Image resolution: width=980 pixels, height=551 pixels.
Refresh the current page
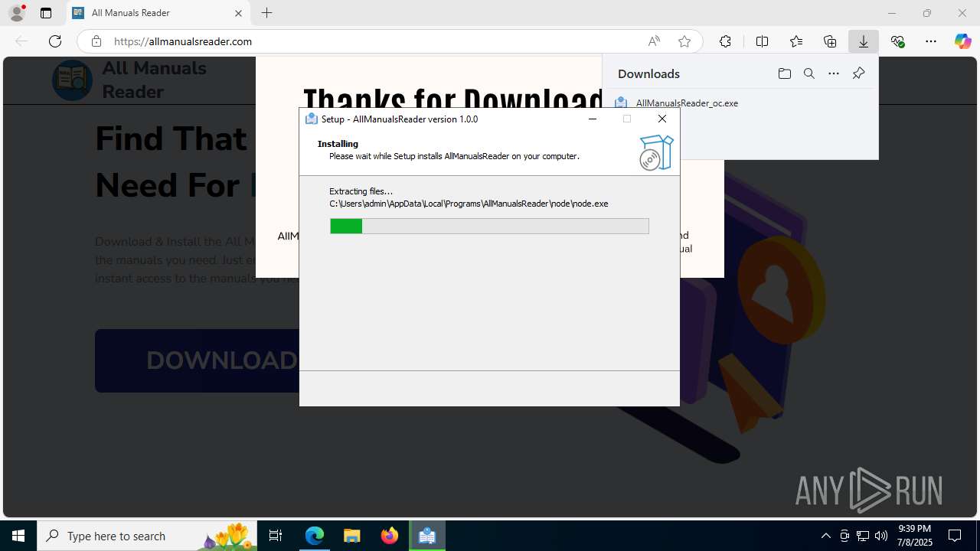coord(55,41)
